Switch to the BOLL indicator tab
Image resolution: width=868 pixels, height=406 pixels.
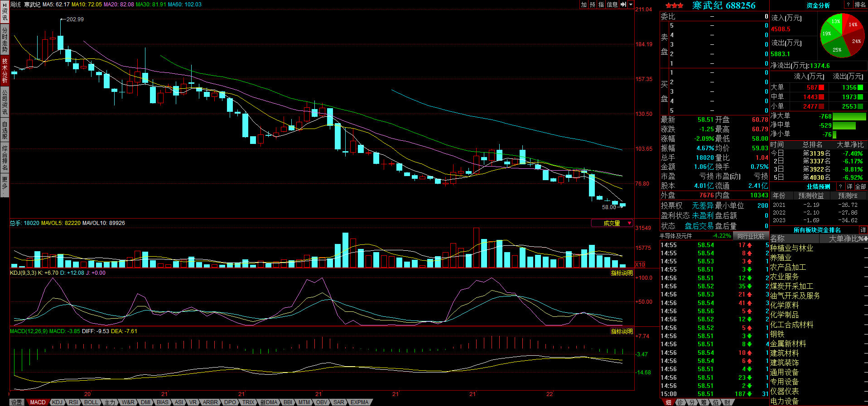coord(91,402)
